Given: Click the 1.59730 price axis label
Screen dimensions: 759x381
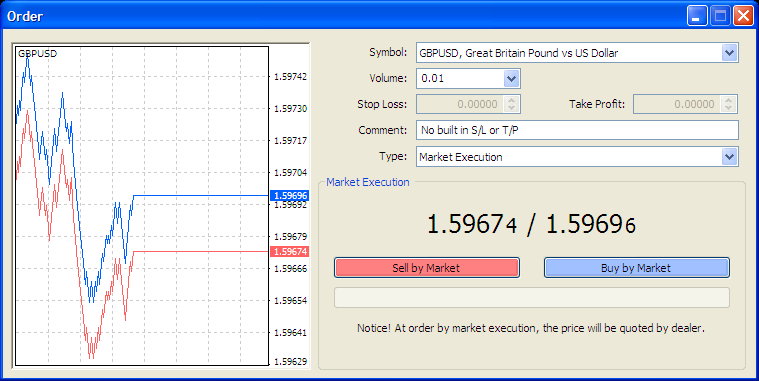Looking at the screenshot, I should (290, 108).
